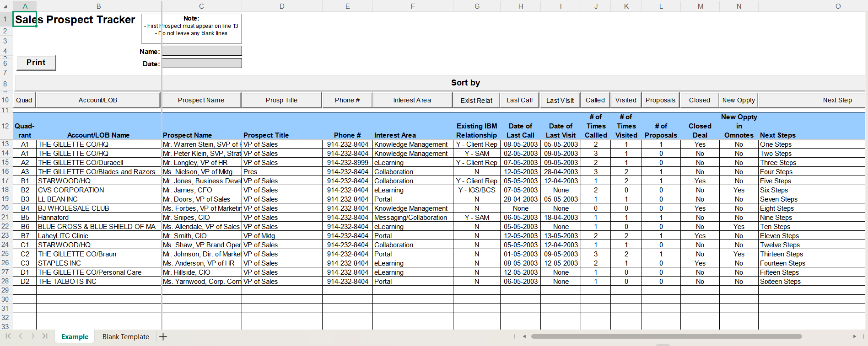The image size is (868, 346).
Task: Select row 28 header
Action: (5, 281)
